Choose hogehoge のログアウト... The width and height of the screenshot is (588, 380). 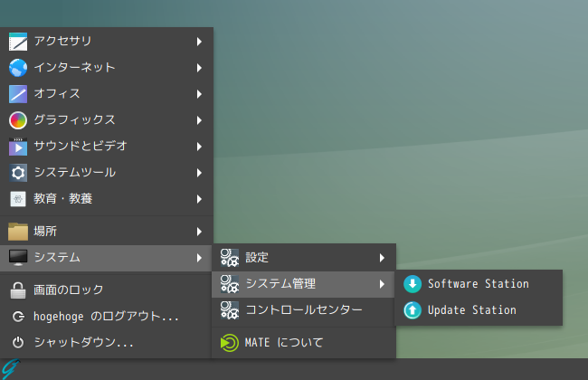point(107,317)
